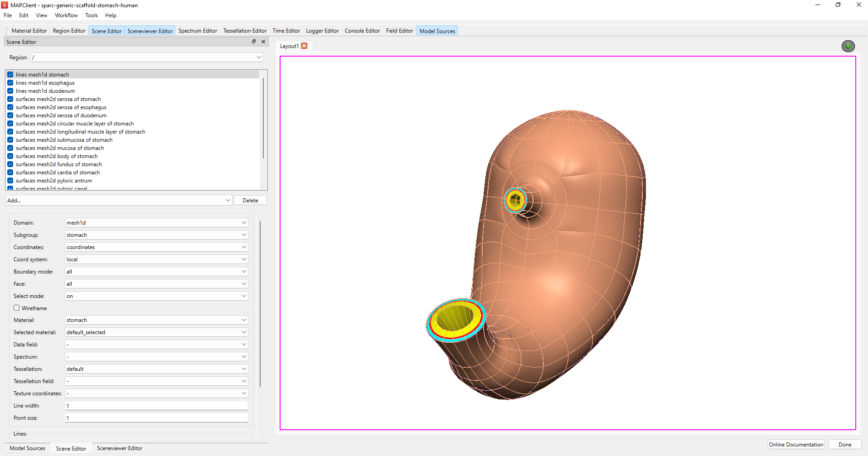Screen dimensions: 868x456
Task: Click the Done button
Action: pos(845,444)
